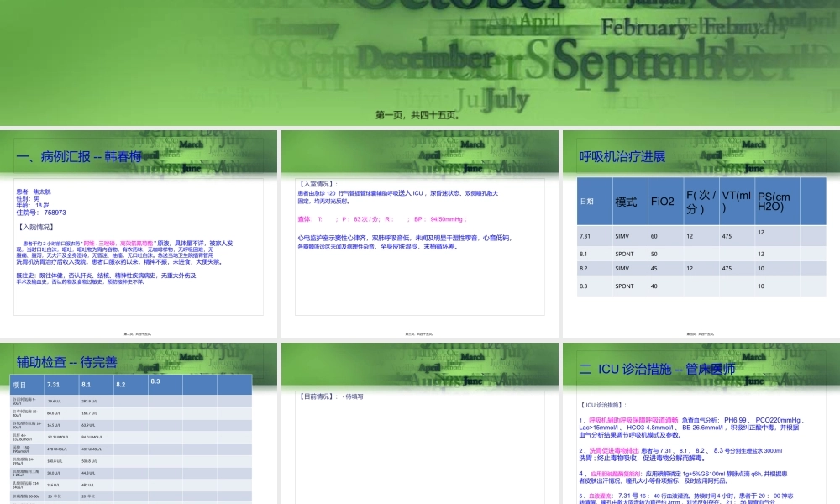Click the 模式 column header in ventilator table
The image size is (840, 504).
pyautogui.click(x=626, y=202)
